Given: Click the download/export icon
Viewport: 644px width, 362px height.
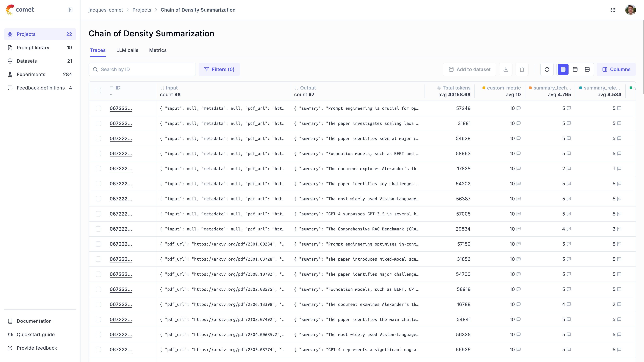Looking at the screenshot, I should pos(506,69).
